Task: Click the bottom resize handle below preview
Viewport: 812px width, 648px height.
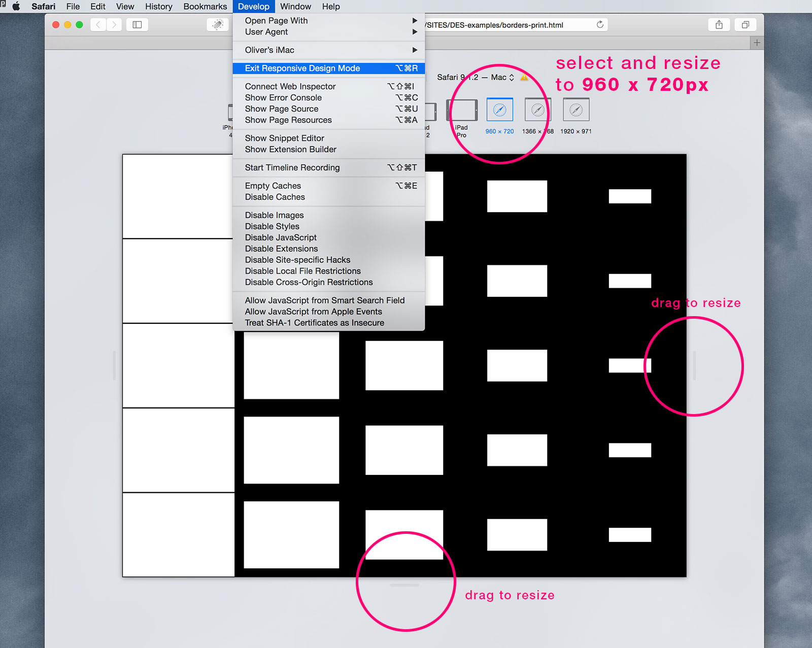Action: (x=404, y=585)
